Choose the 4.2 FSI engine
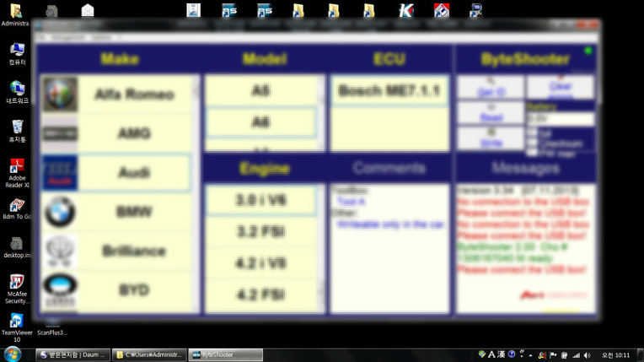The height and width of the screenshot is (362, 644). pos(260,294)
